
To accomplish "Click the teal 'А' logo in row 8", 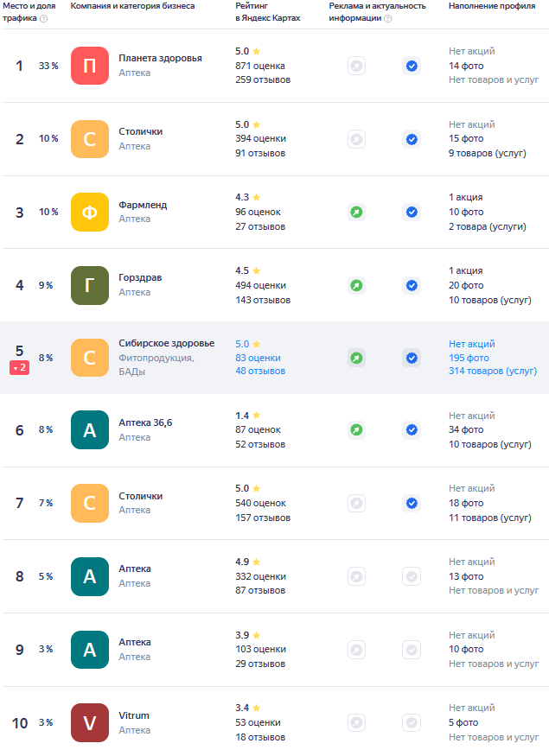I will (90, 576).
